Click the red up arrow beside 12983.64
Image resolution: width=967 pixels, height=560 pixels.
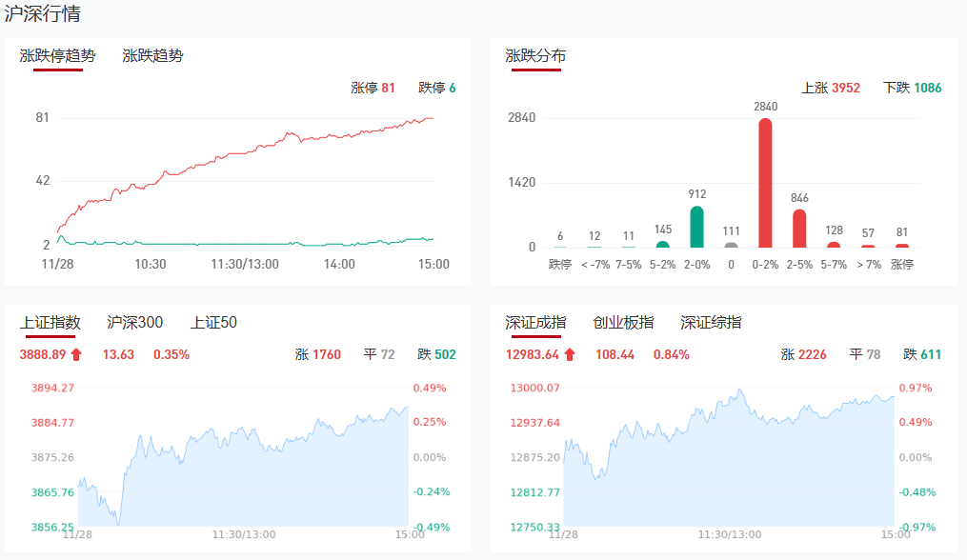(x=570, y=355)
